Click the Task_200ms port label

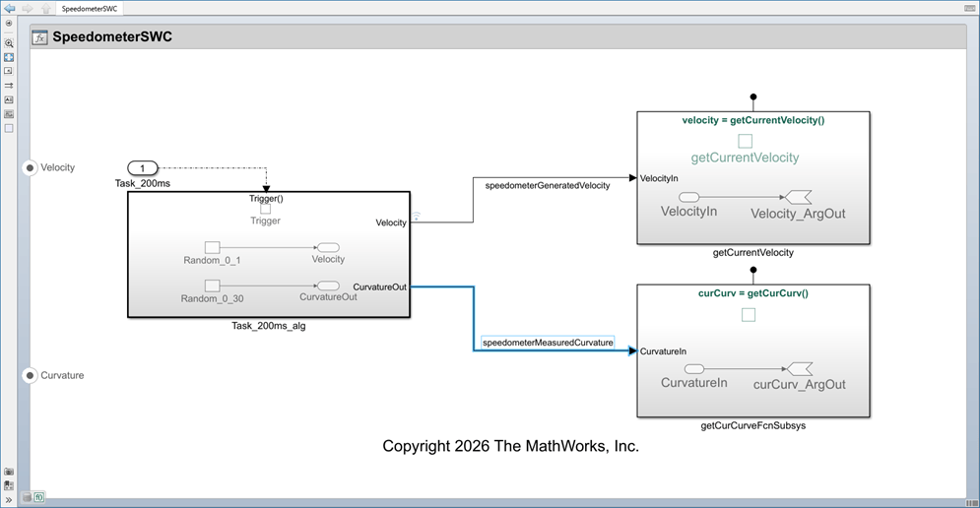pos(143,183)
